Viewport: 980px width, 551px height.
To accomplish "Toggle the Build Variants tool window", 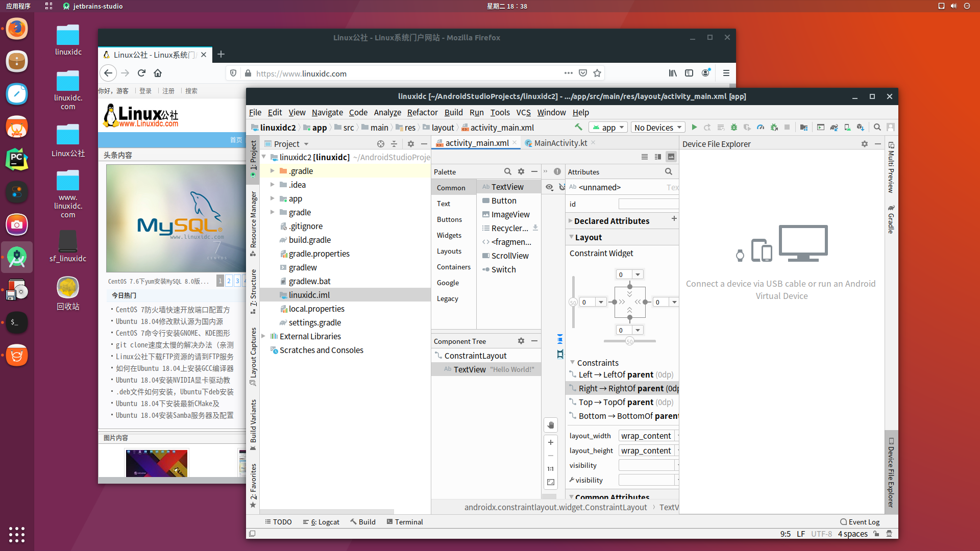I will (x=253, y=424).
